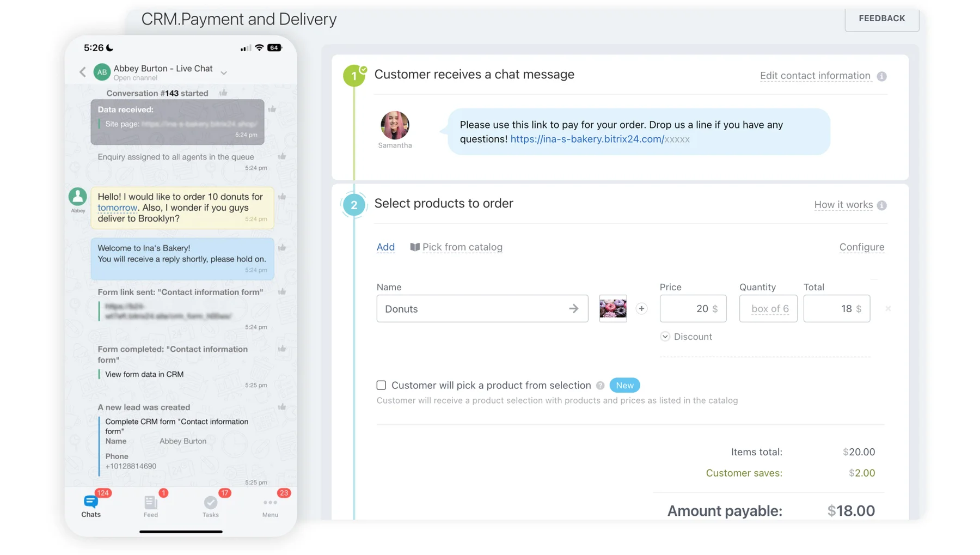Expand the Discount section

point(665,337)
